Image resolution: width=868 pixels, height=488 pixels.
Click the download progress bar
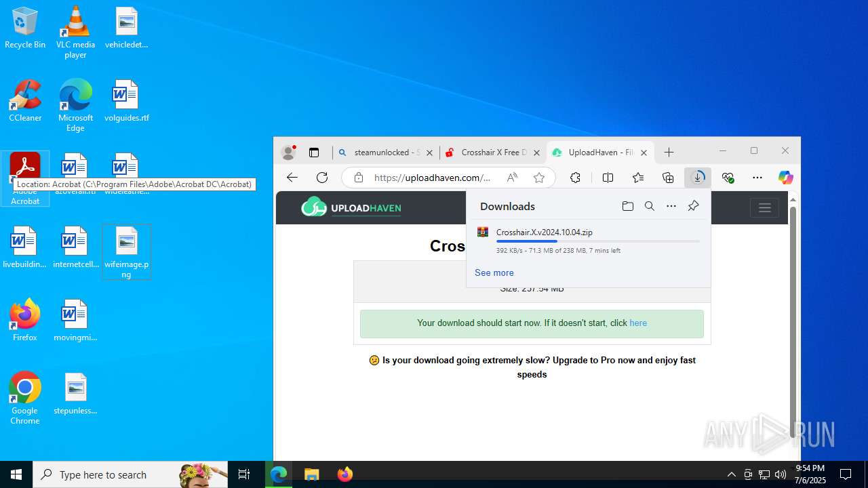coord(598,241)
